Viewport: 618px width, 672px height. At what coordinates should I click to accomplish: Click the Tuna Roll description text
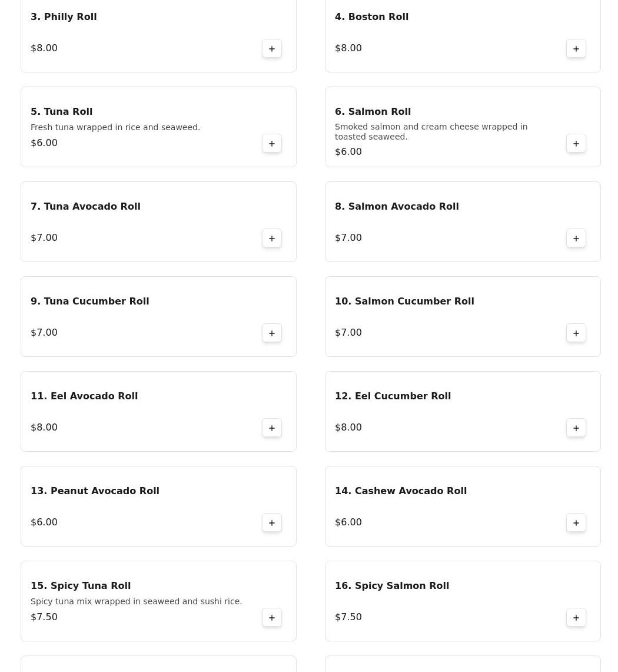(x=115, y=127)
